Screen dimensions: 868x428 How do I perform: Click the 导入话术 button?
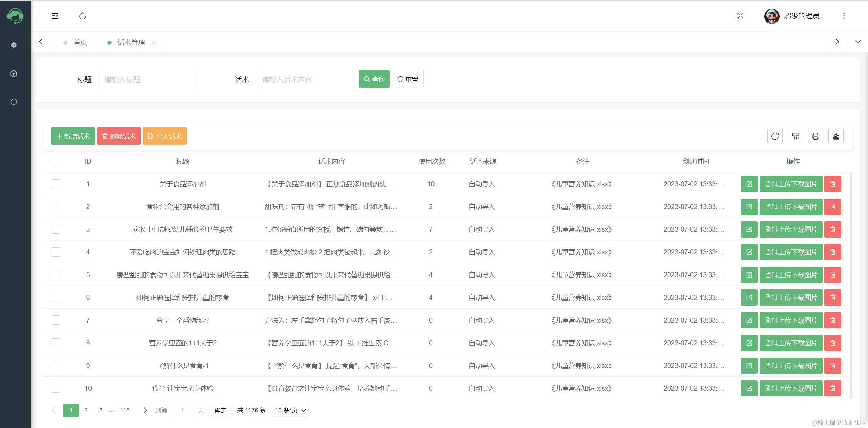(165, 136)
